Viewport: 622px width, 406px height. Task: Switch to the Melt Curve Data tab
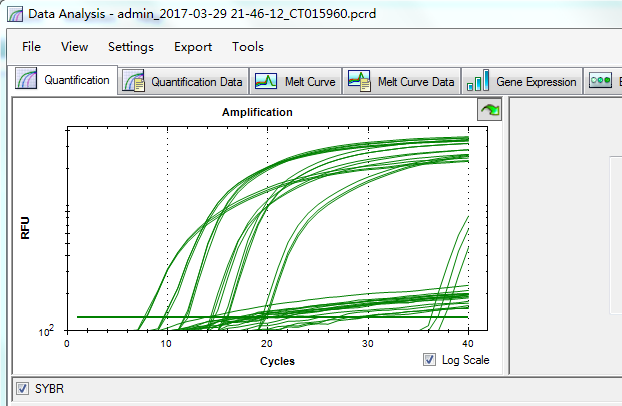(x=401, y=82)
